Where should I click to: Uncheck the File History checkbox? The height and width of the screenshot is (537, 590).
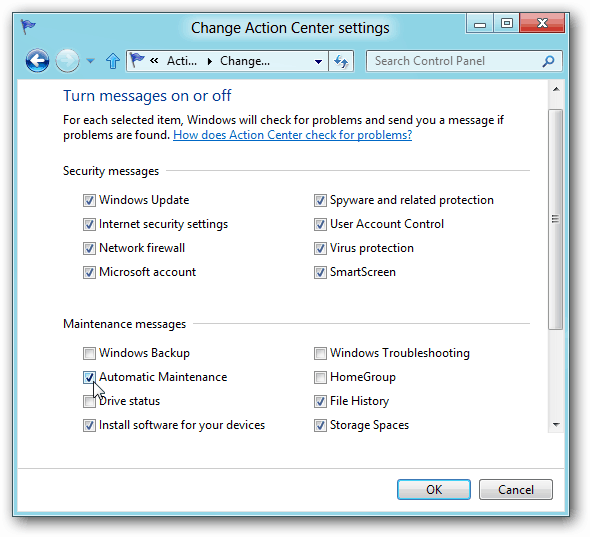pos(320,401)
